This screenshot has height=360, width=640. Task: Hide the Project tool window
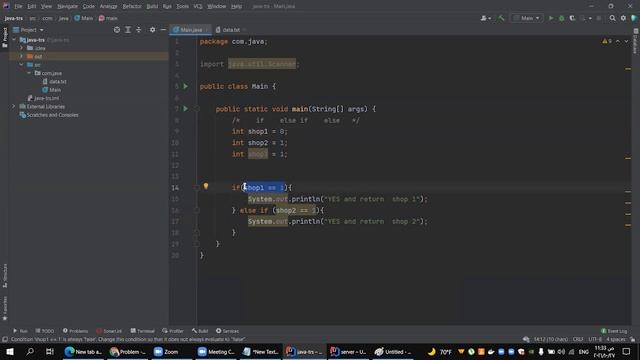click(163, 30)
